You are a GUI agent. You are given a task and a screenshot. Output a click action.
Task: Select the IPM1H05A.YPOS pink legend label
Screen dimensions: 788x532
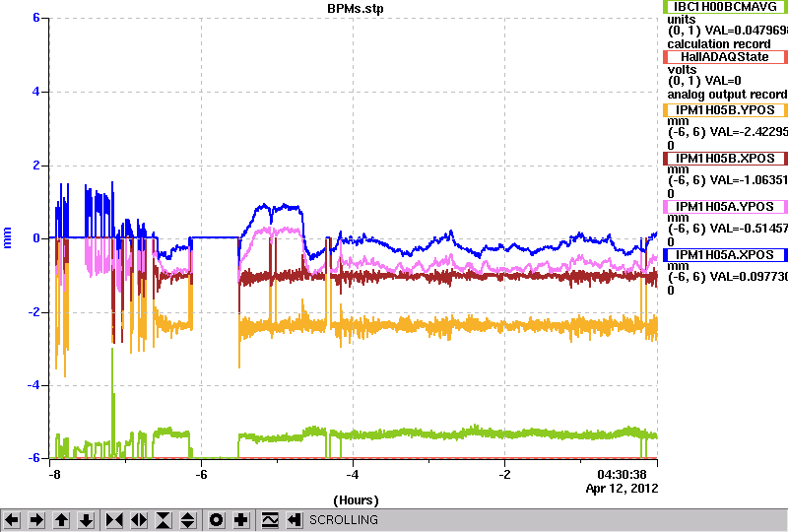click(725, 207)
